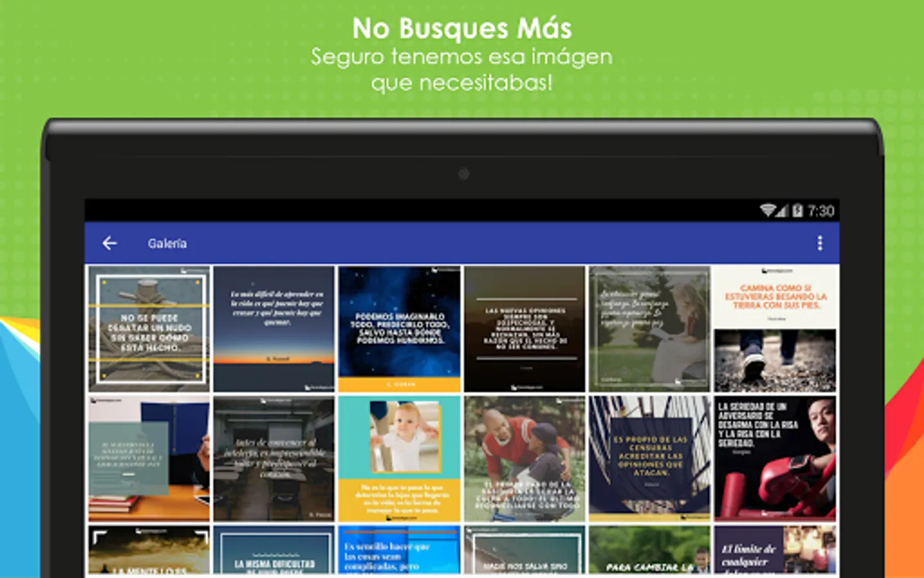
Task: Open the three-dot overflow menu
Action: (x=819, y=243)
